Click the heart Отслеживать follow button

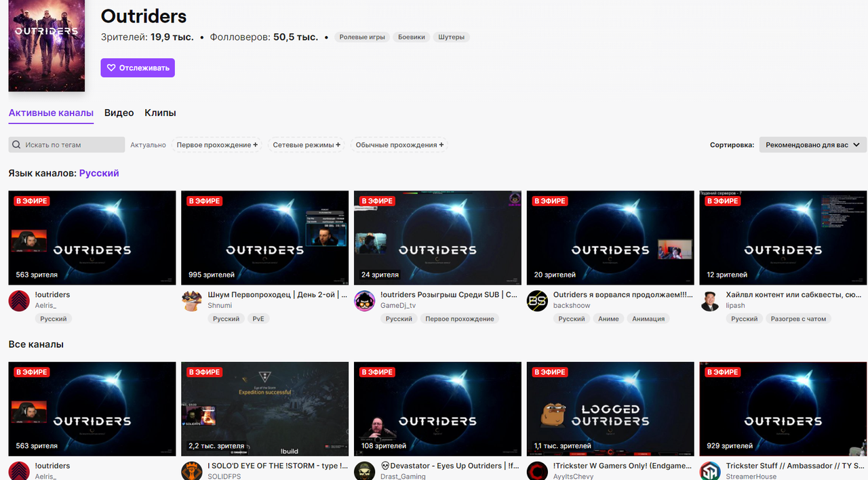138,68
